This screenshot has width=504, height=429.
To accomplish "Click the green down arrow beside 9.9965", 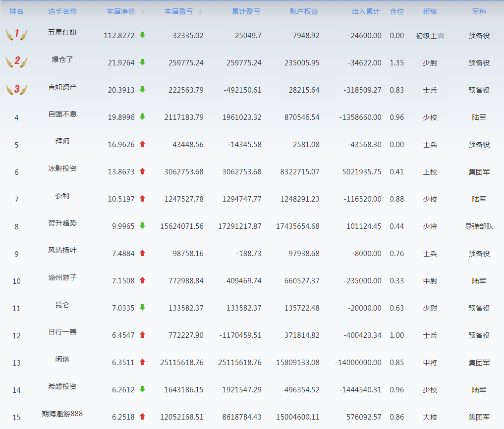I will click(142, 226).
